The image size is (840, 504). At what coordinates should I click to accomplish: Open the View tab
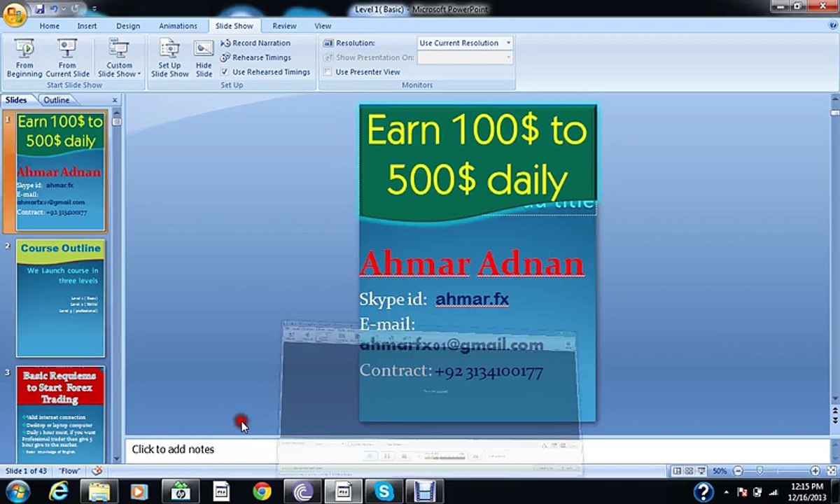[323, 26]
